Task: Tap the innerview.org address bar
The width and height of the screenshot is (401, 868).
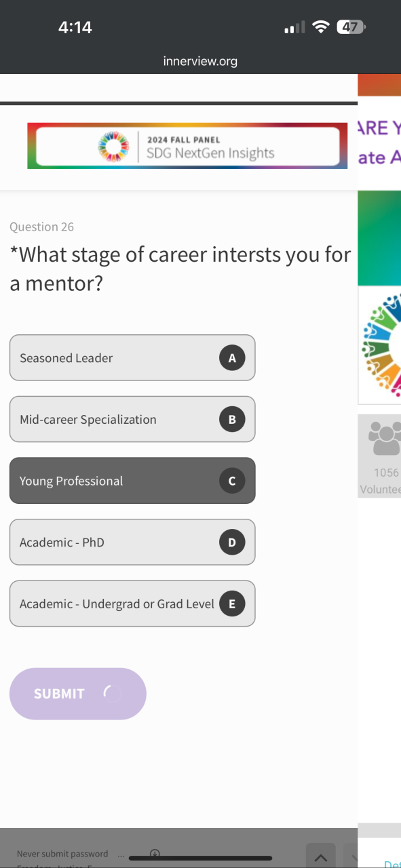Action: point(200,61)
